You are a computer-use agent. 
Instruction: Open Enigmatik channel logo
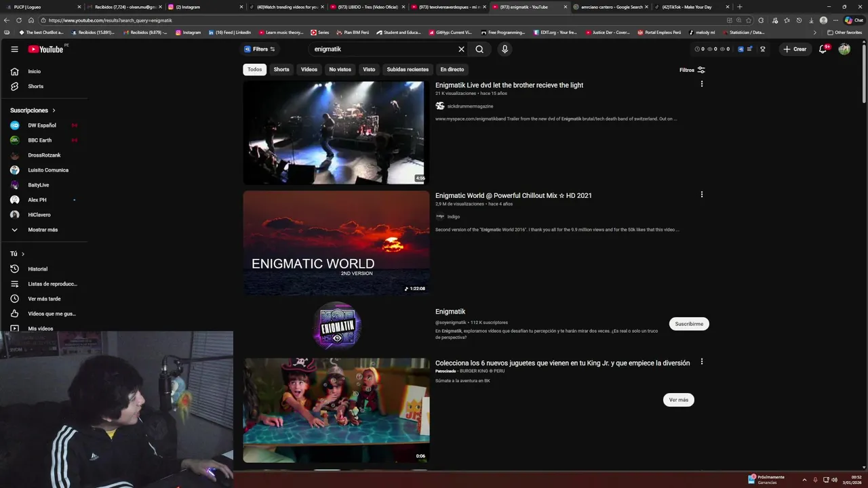tap(337, 326)
